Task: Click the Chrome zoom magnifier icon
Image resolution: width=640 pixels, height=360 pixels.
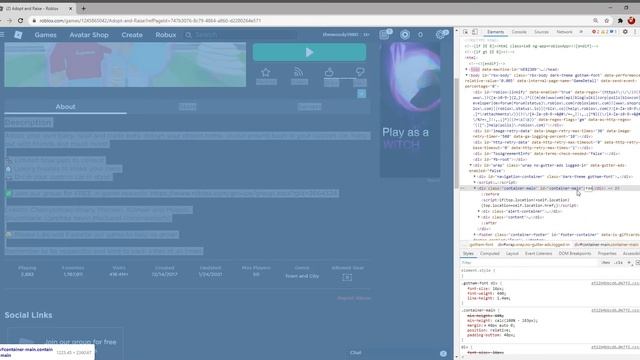Action: (x=596, y=20)
